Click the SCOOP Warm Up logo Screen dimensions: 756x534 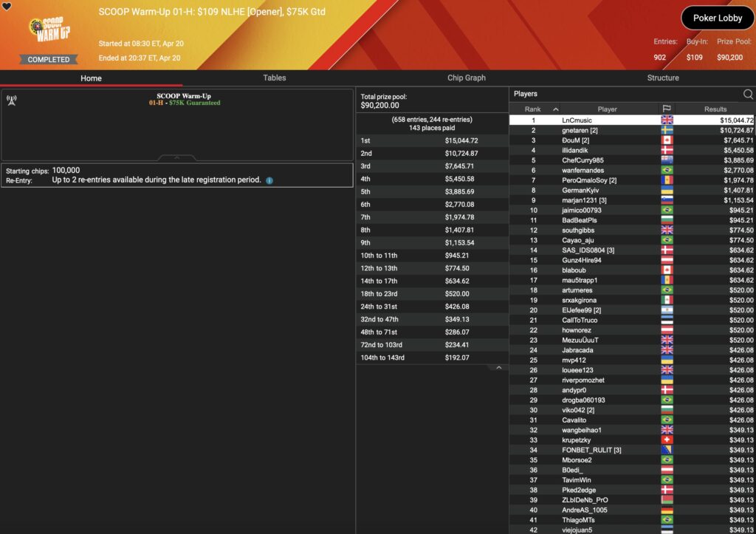49,30
